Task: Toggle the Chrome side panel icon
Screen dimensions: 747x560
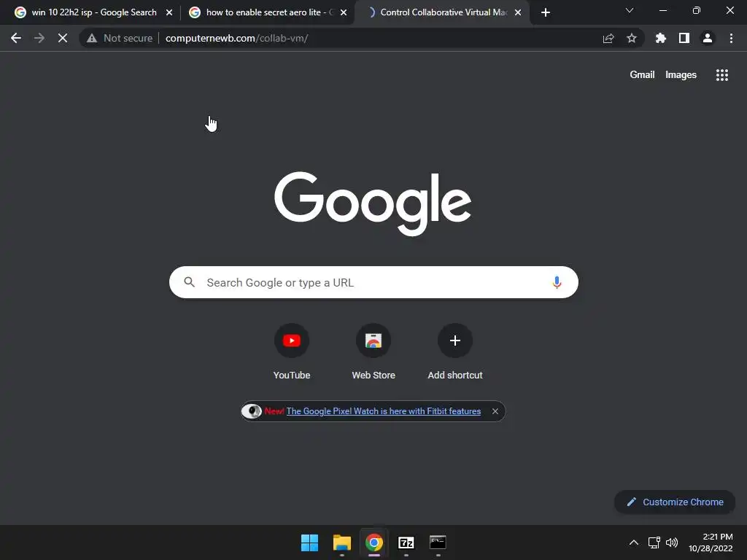Action: 684,38
